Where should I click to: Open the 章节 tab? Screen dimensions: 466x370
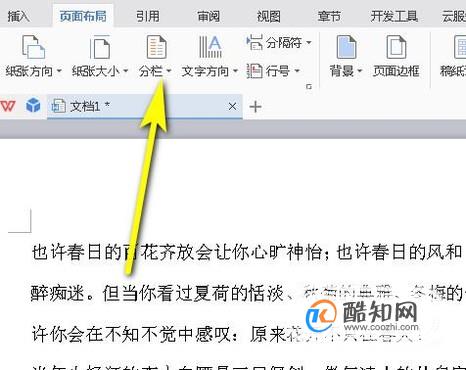pyautogui.click(x=329, y=16)
